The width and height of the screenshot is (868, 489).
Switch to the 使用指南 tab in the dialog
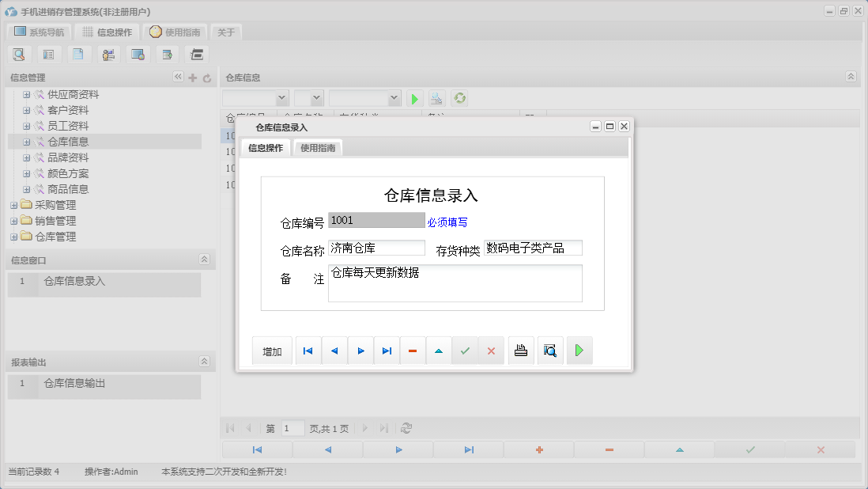click(x=317, y=147)
